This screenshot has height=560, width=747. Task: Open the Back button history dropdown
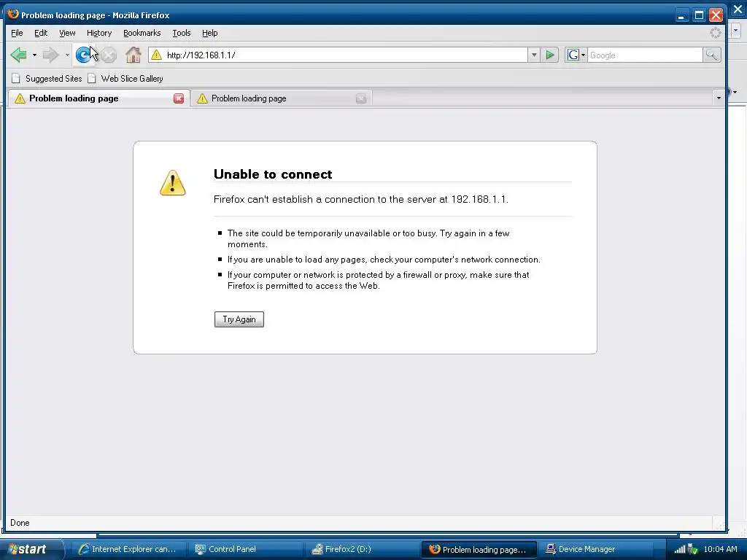[34, 55]
